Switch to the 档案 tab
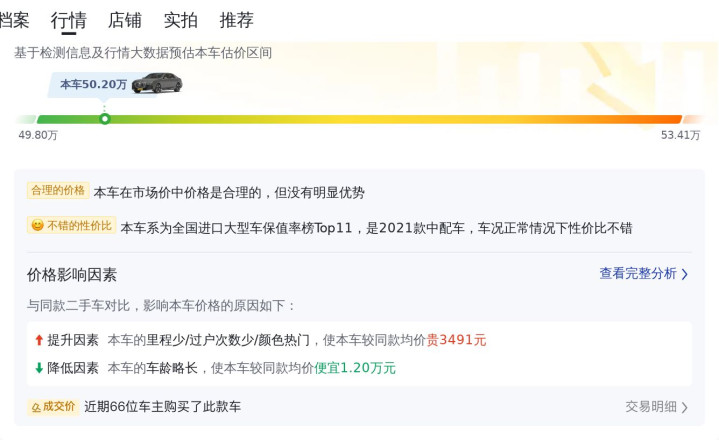The width and height of the screenshot is (719, 440). pyautogui.click(x=14, y=20)
